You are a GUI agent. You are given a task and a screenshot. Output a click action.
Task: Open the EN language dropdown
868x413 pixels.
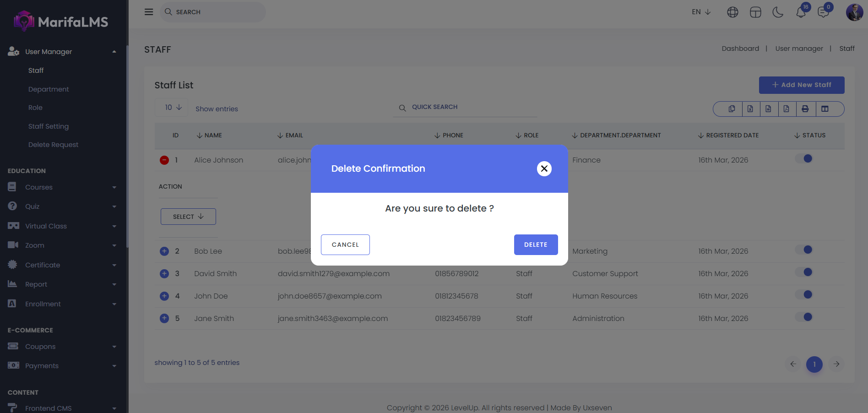[x=701, y=12]
